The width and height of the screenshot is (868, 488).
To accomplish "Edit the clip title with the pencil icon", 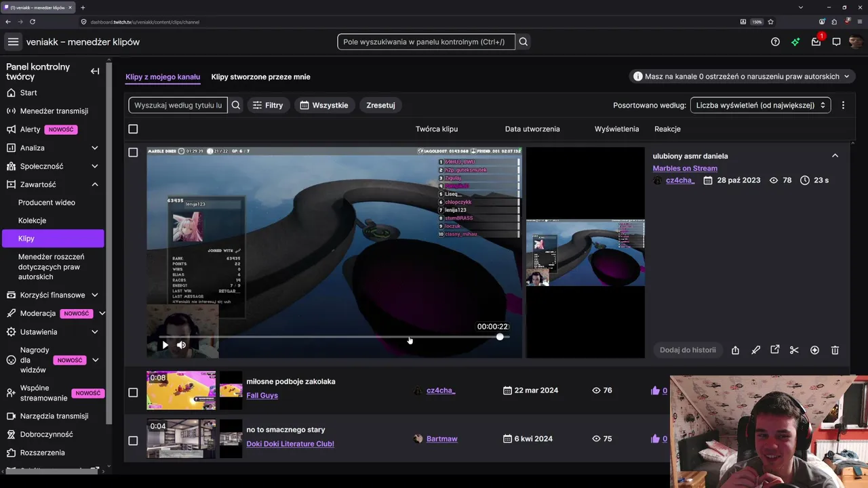I will [x=755, y=350].
